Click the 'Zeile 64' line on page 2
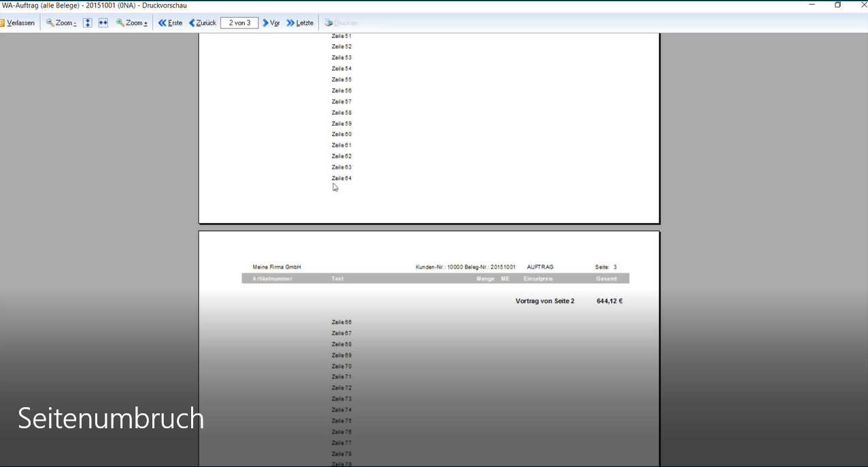The height and width of the screenshot is (467, 868). click(x=341, y=178)
